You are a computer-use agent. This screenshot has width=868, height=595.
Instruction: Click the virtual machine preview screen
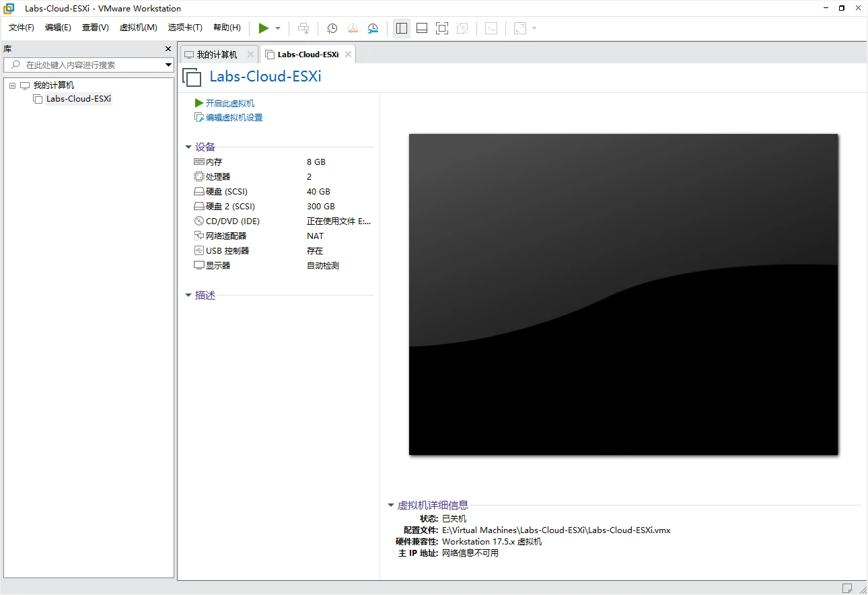(623, 294)
